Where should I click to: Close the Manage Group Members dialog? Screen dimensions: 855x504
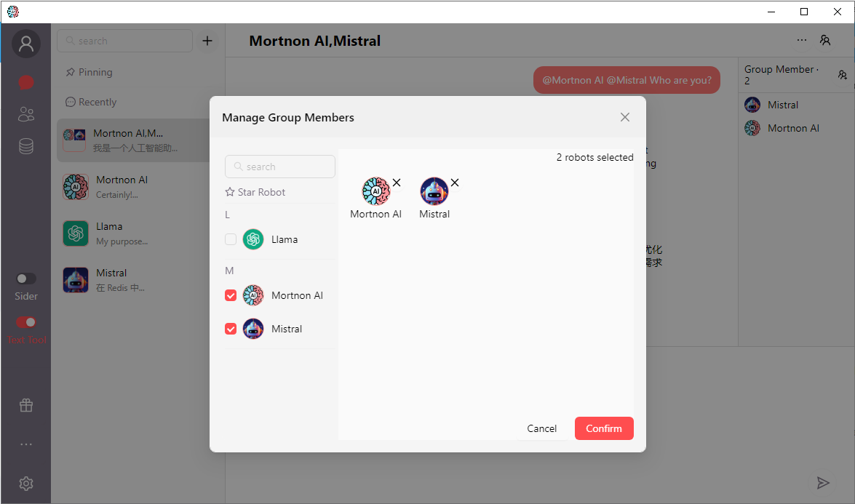tap(624, 117)
